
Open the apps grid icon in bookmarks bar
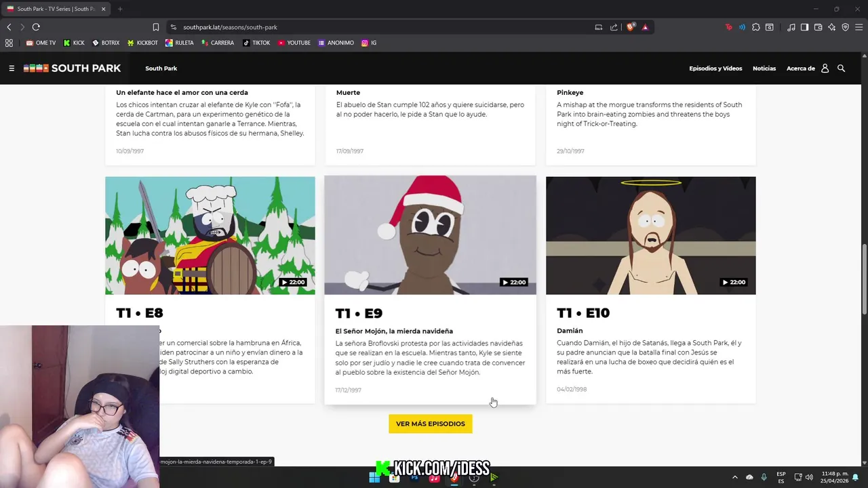tap(9, 43)
